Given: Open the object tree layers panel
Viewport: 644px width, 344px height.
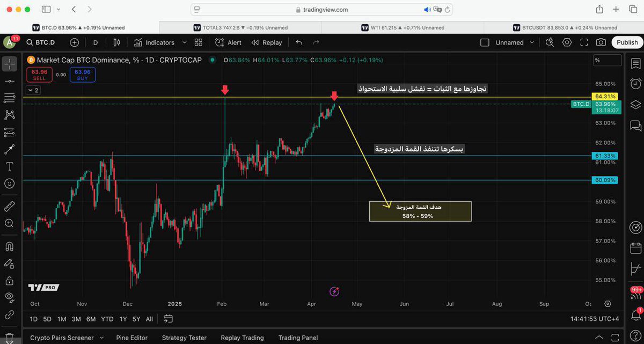Looking at the screenshot, I should (x=636, y=104).
